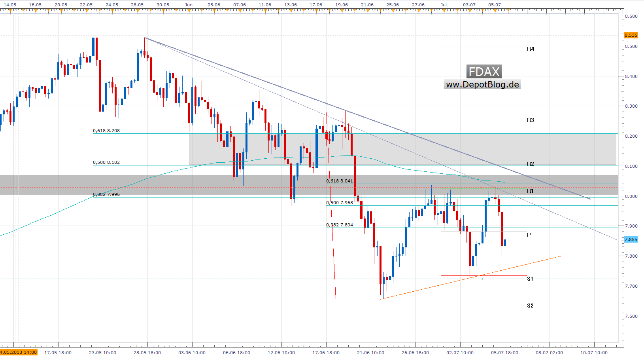This screenshot has width=644, height=357.
Task: Click the orange 14:00 date marker
Action: (19, 352)
